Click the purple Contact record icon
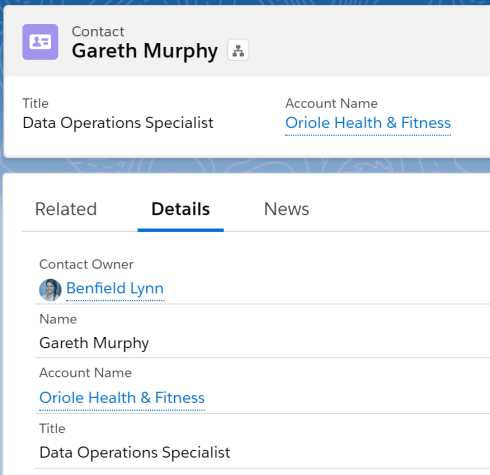This screenshot has height=475, width=490. [x=40, y=42]
